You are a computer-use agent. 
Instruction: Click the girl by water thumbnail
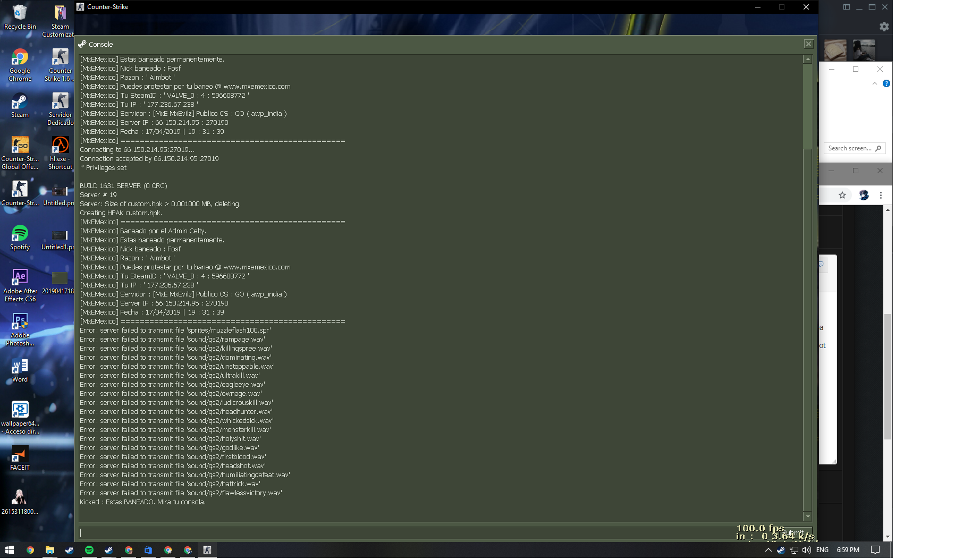(864, 50)
